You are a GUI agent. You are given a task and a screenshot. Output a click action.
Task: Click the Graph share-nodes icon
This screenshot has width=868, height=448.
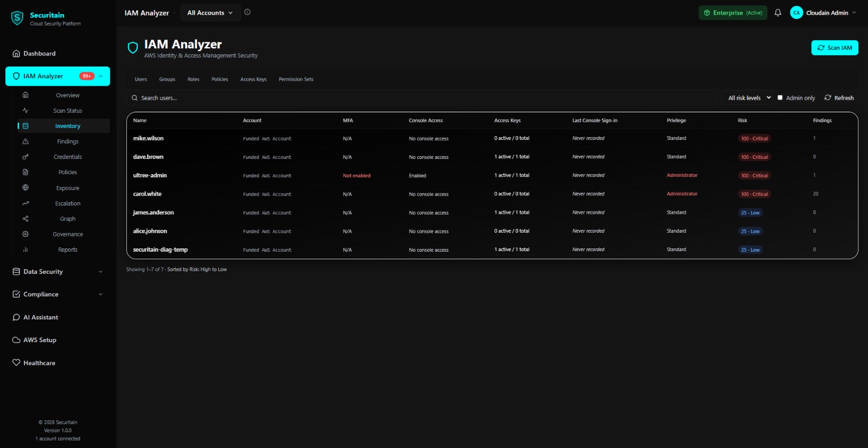click(25, 219)
